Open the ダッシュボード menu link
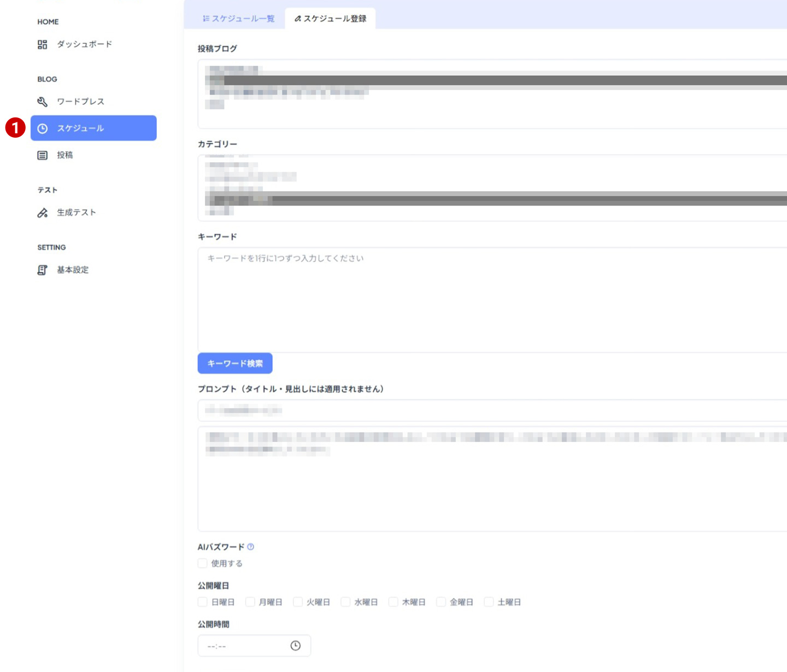Viewport: 787px width, 672px height. pos(84,44)
